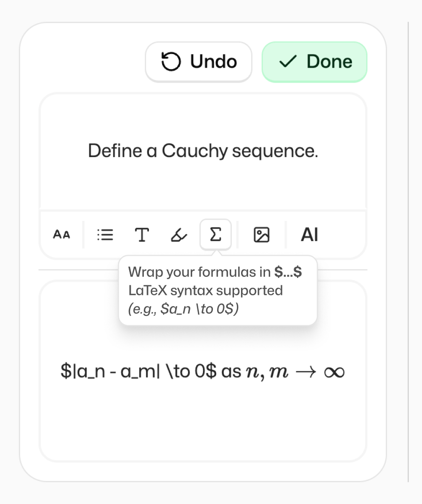Click the rendered 'n, m → ∞' math expression

click(x=295, y=371)
